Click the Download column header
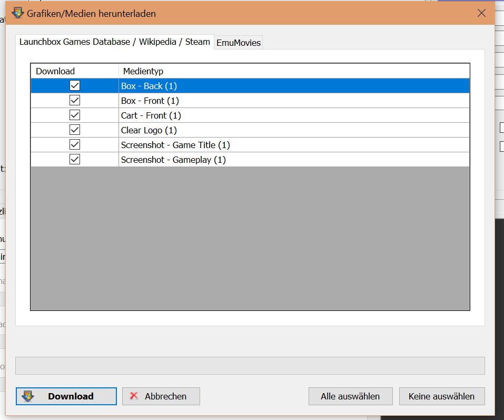The height and width of the screenshot is (420, 504). (75, 71)
